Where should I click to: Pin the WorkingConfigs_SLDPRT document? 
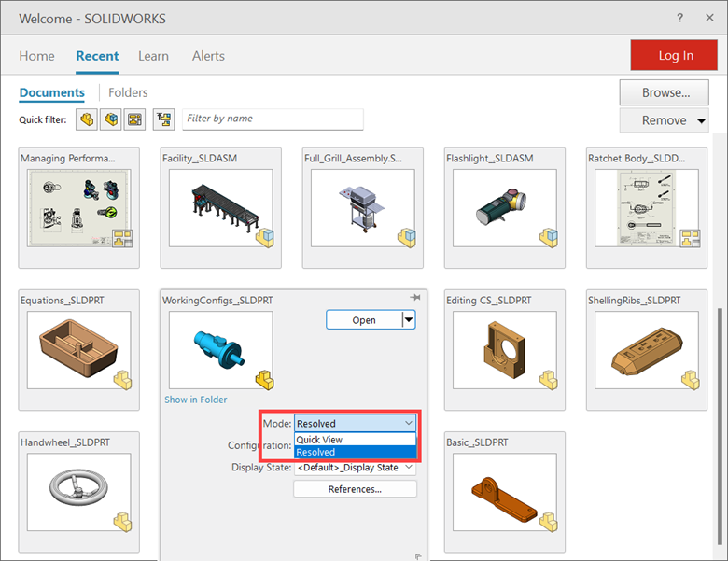click(415, 297)
